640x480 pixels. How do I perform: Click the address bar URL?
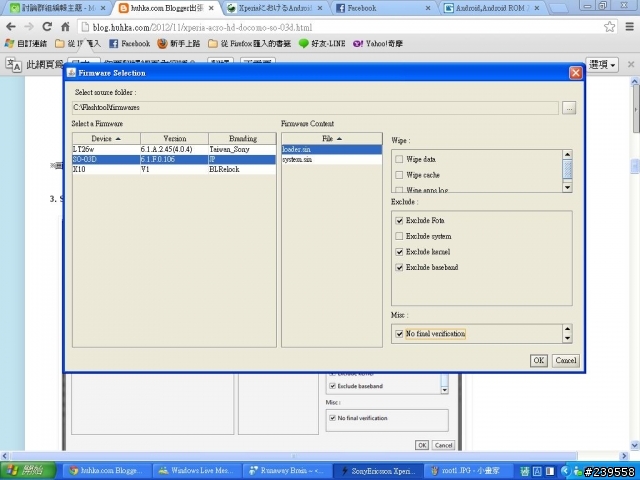click(202, 27)
